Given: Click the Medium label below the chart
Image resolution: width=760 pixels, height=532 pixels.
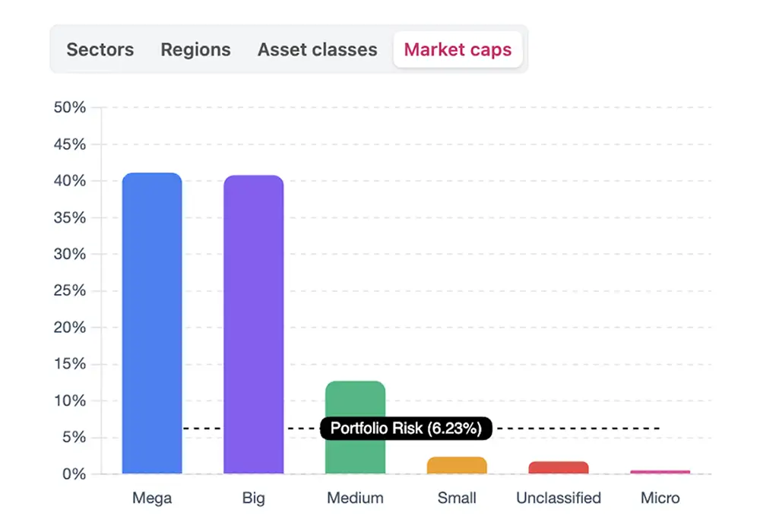Looking at the screenshot, I should click(355, 498).
